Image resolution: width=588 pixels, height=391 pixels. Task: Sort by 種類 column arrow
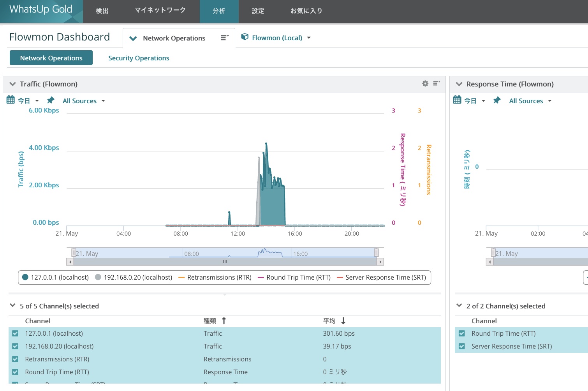tap(224, 321)
